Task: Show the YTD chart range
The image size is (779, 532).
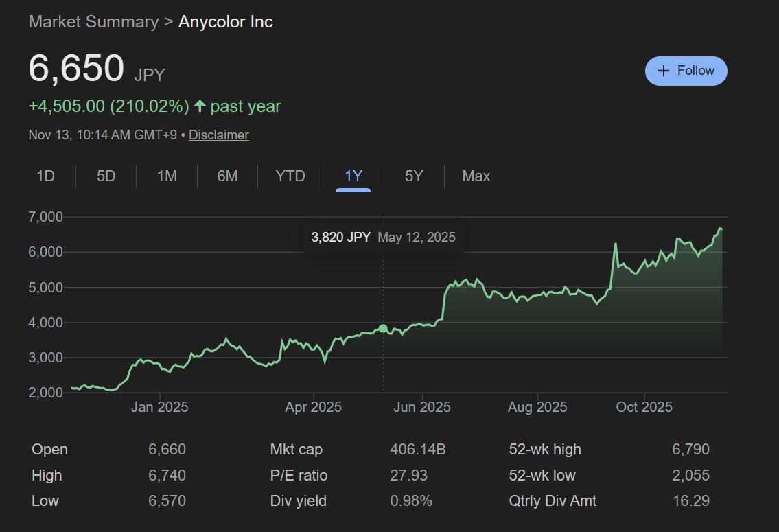Action: pos(290,176)
